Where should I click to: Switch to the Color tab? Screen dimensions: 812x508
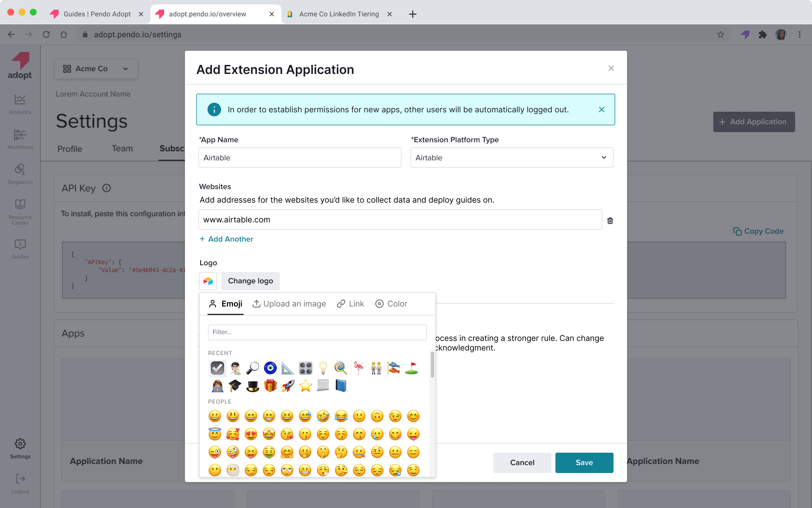click(x=391, y=304)
